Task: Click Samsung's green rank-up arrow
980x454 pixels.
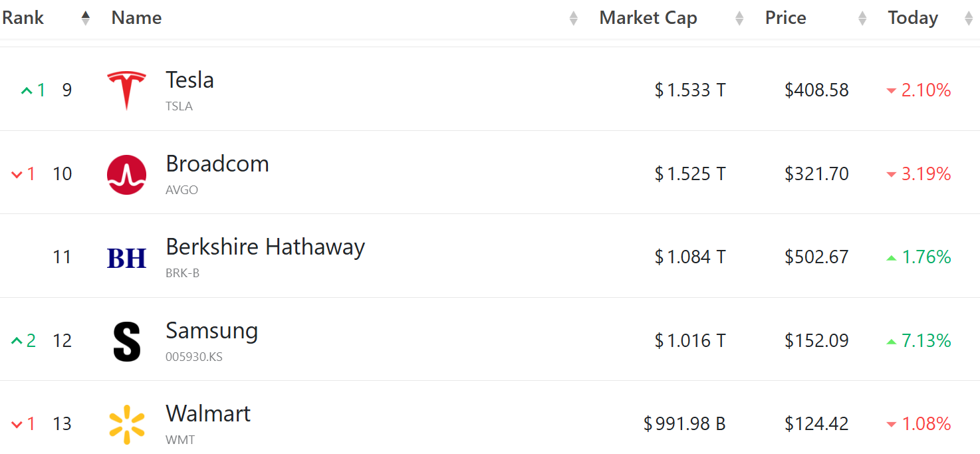Action: click(17, 341)
